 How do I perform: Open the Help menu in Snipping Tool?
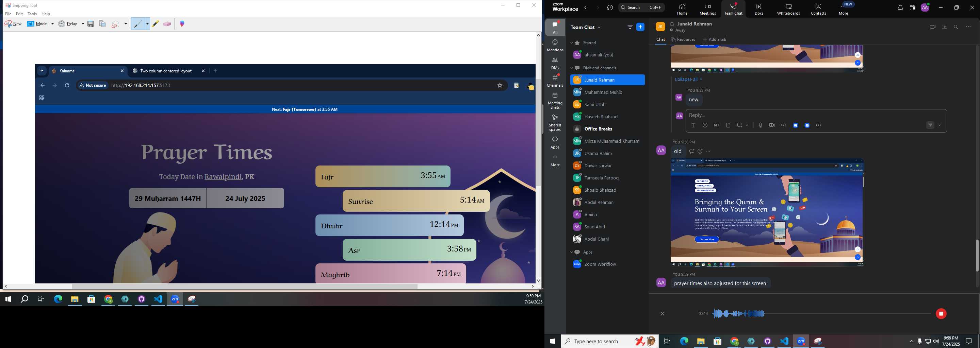point(46,14)
